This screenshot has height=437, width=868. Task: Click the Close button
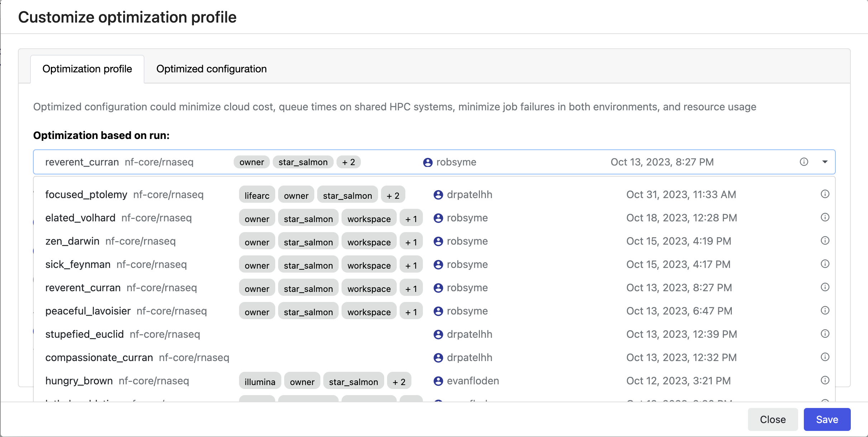(773, 419)
